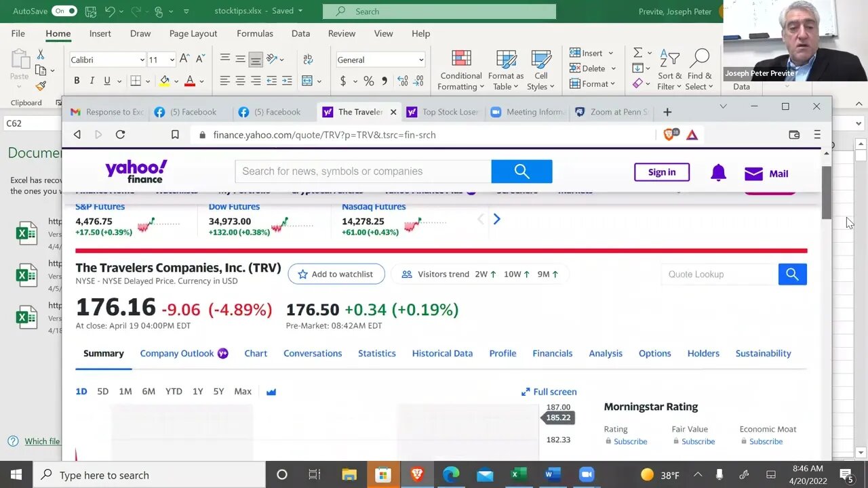Apply Underline formatting in Excel
The height and width of the screenshot is (488, 868).
[x=106, y=81]
